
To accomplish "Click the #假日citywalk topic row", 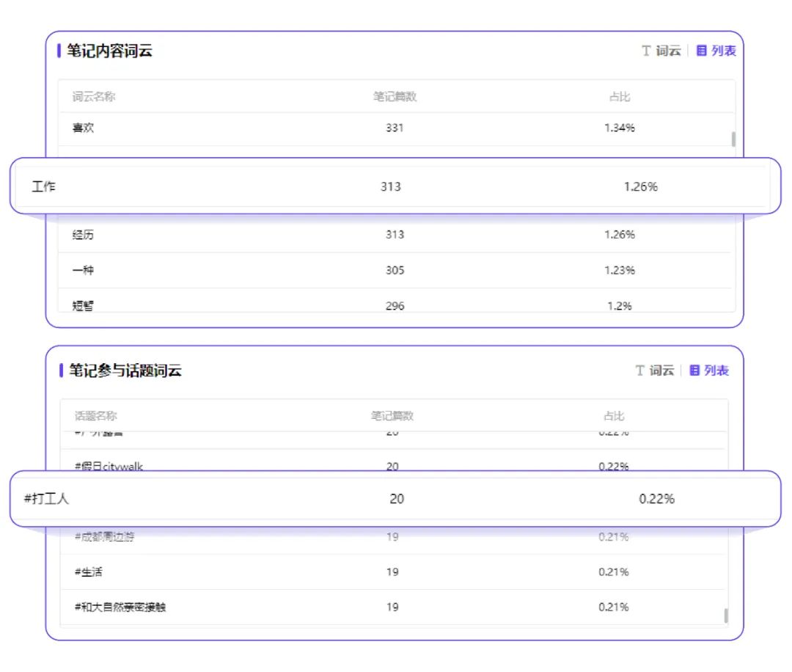I will 393,461.
